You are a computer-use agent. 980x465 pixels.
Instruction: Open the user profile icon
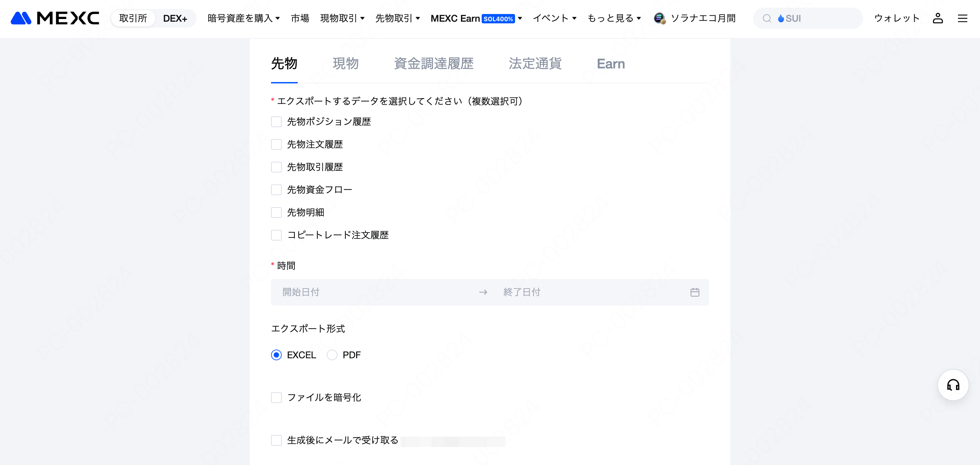pyautogui.click(x=937, y=18)
